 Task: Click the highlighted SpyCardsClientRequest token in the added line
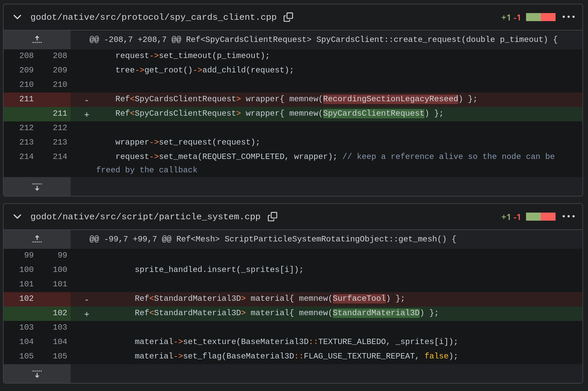point(374,113)
